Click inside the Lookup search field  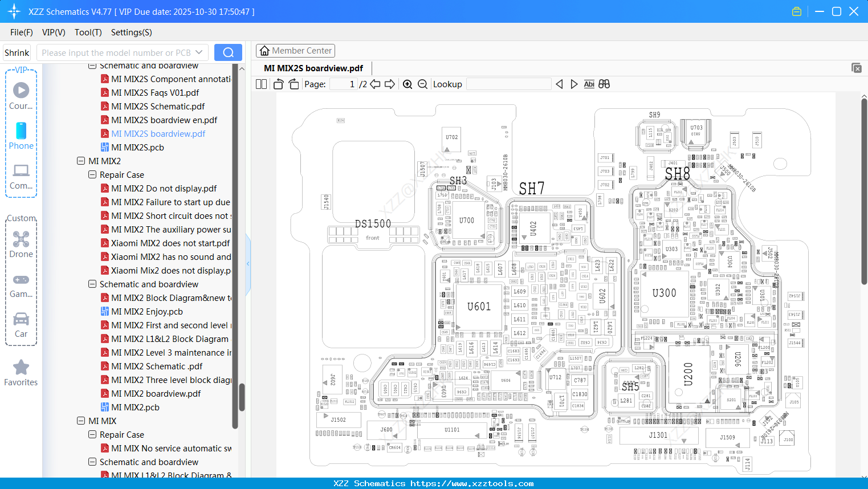coord(510,84)
